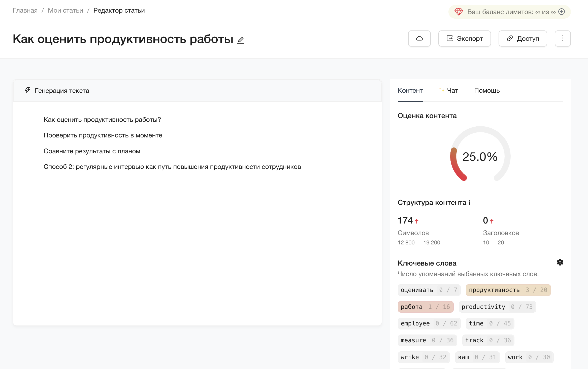The height and width of the screenshot is (369, 588).
Task: Click the pencil edit icon next to title
Action: (240, 40)
